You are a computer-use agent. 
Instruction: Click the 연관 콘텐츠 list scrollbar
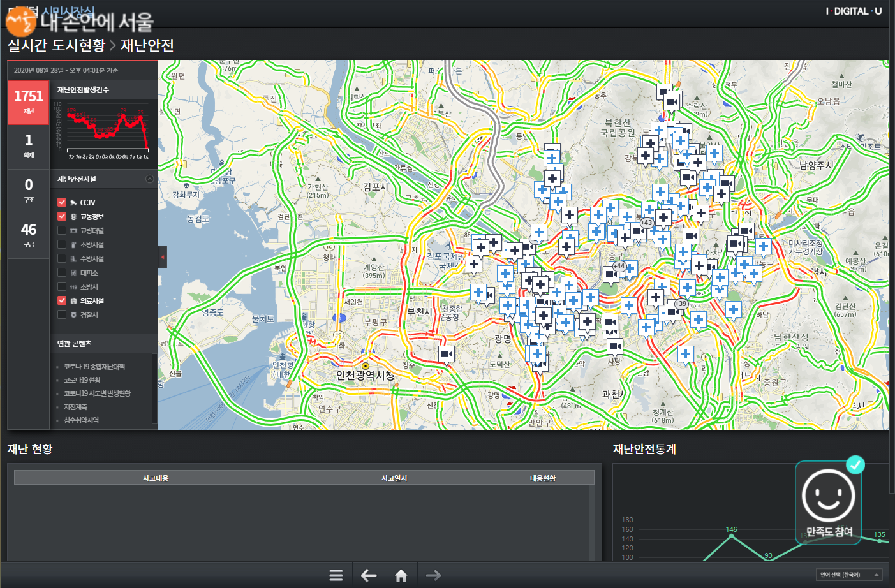[x=154, y=389]
